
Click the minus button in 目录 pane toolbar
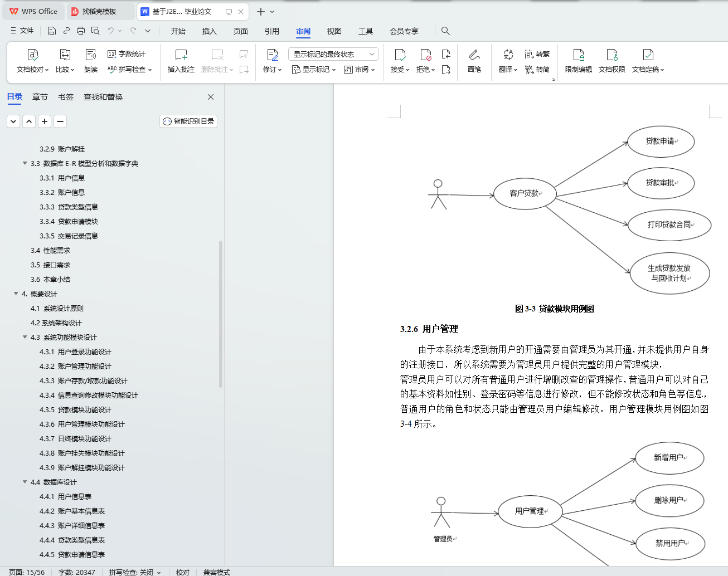(x=60, y=121)
